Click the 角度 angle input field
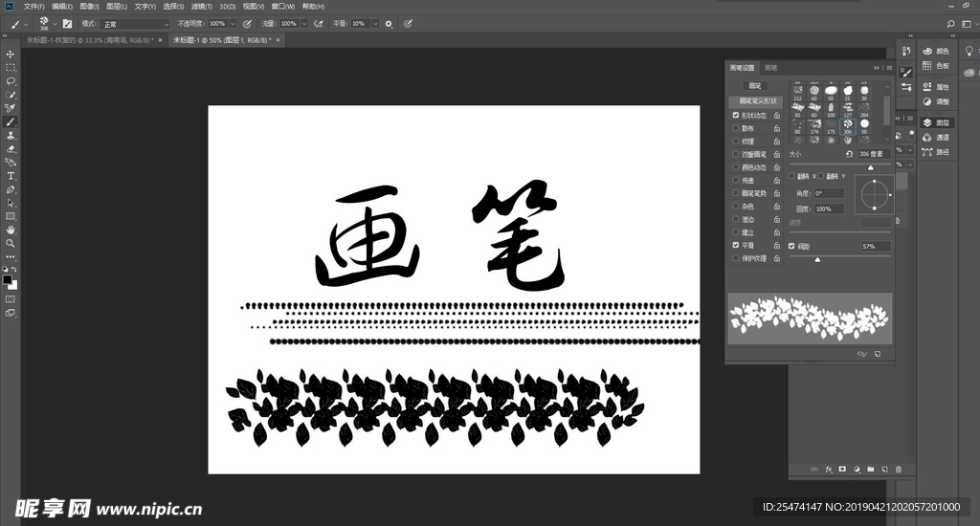The height and width of the screenshot is (526, 980). (x=829, y=193)
